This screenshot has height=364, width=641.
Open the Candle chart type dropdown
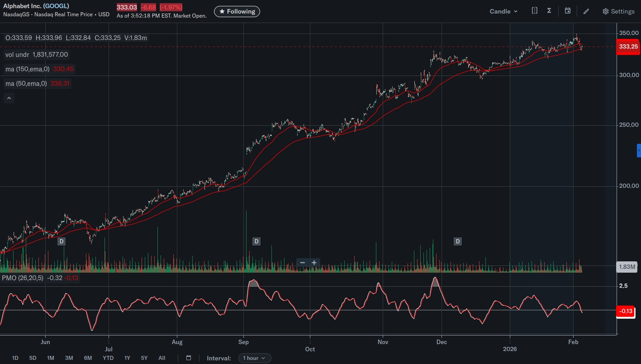(503, 11)
